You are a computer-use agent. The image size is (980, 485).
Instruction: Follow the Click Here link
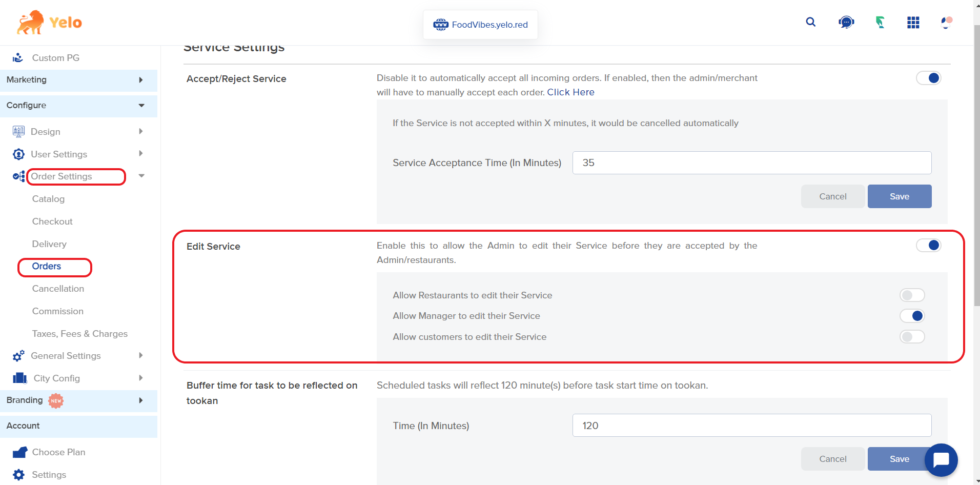570,92
